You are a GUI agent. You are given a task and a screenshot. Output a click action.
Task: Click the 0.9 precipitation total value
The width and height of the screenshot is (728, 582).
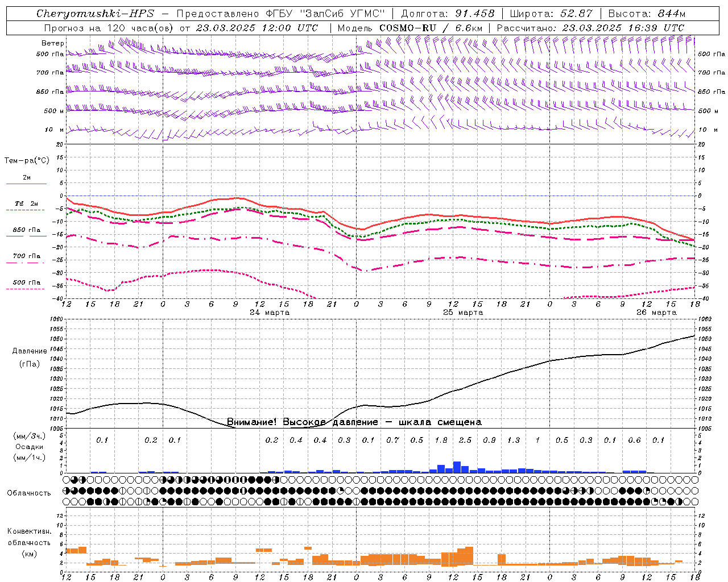point(489,440)
